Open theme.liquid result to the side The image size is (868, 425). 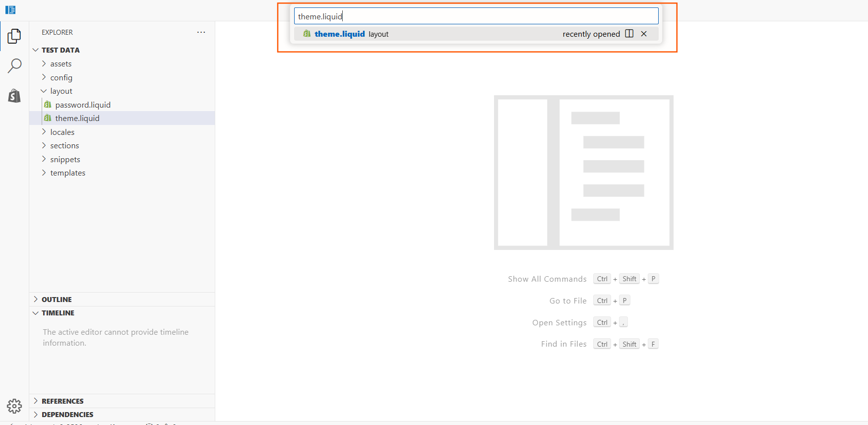tap(629, 34)
